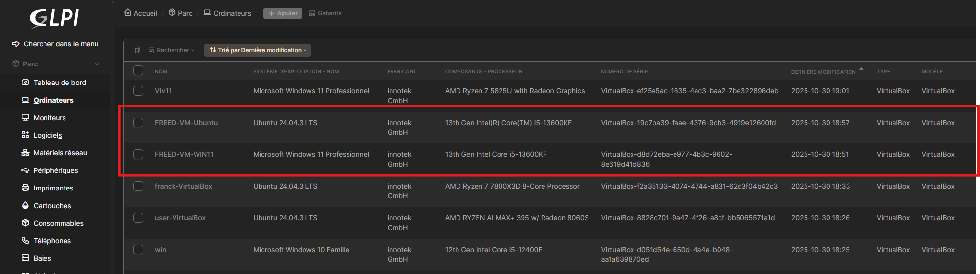Check the box for Viv11 row
The height and width of the screenshot is (274, 980).
coord(138,91)
